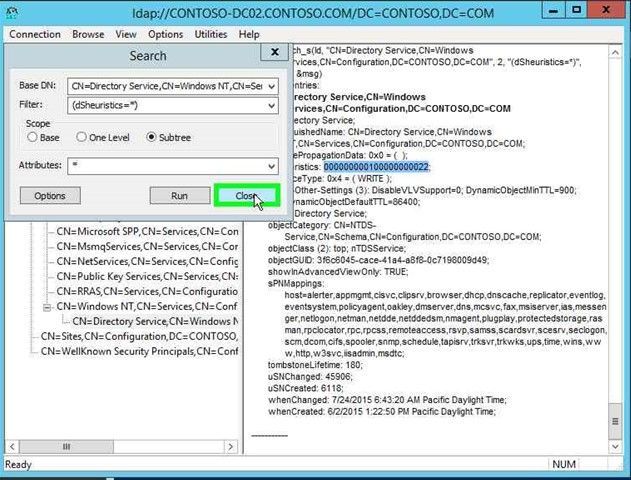Select CN=Microsoft SPP tree item
631x480 pixels.
(147, 232)
